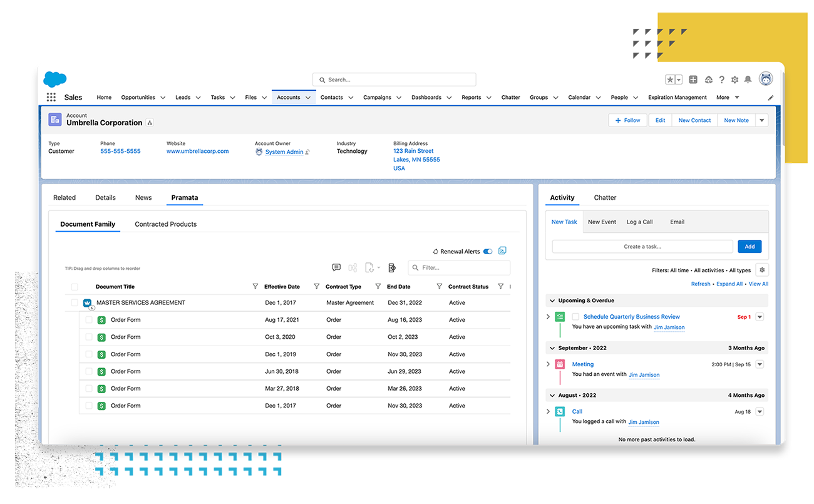Open Expiration Management in navigation
Screen dimensions: 814x504
(x=677, y=98)
